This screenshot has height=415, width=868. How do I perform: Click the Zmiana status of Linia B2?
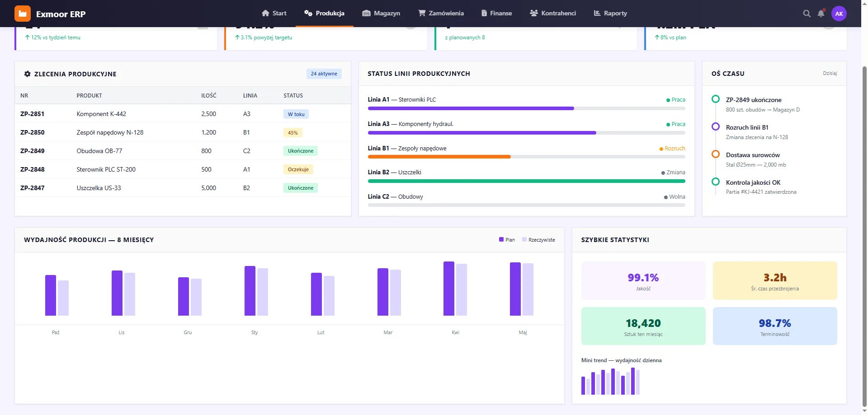coord(673,173)
